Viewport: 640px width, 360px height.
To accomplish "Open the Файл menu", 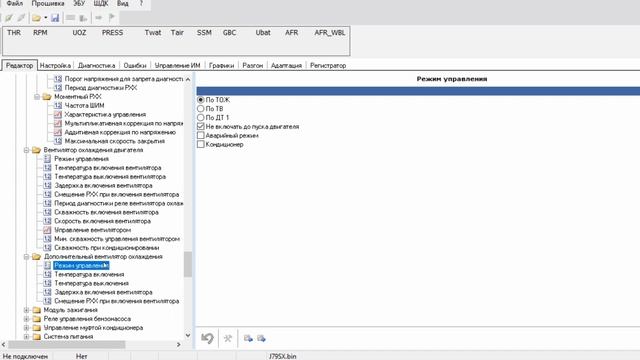I will [x=14, y=4].
